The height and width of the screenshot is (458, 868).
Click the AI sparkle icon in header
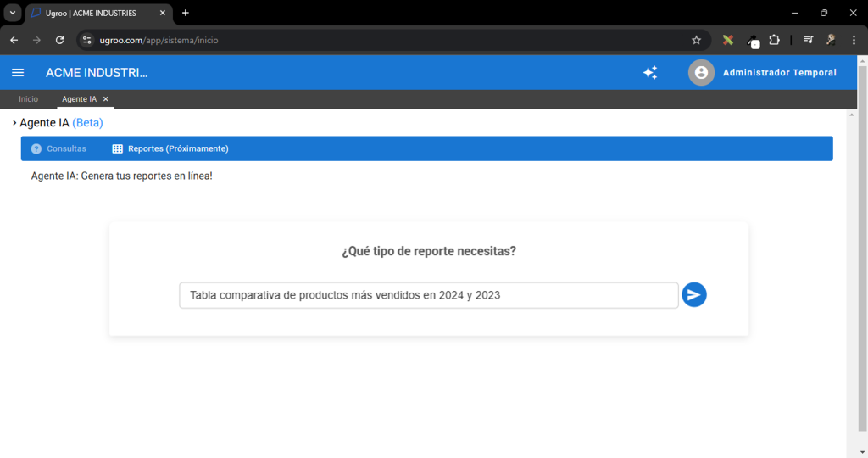650,73
